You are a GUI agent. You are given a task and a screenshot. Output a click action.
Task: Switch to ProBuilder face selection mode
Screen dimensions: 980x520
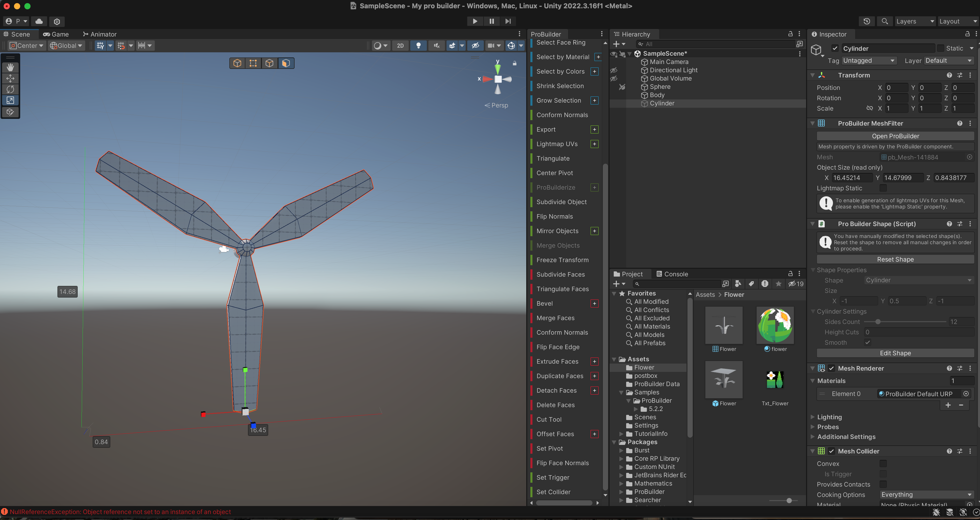pyautogui.click(x=286, y=63)
